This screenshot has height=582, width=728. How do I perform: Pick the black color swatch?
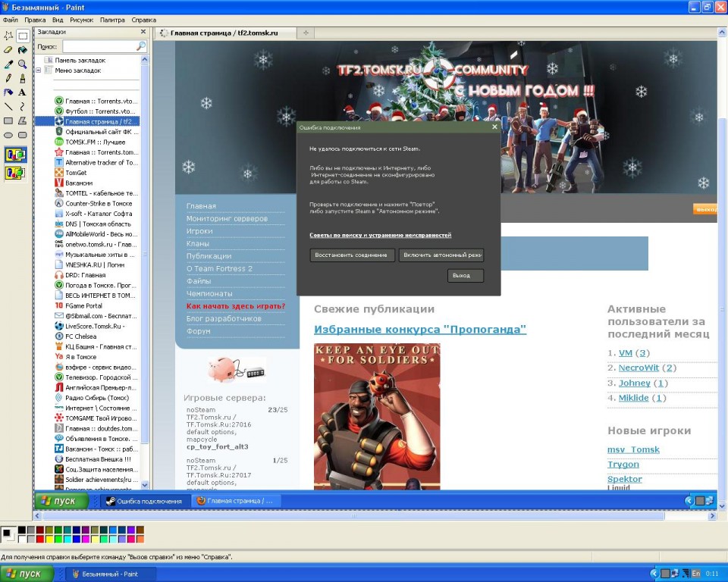tap(22, 530)
